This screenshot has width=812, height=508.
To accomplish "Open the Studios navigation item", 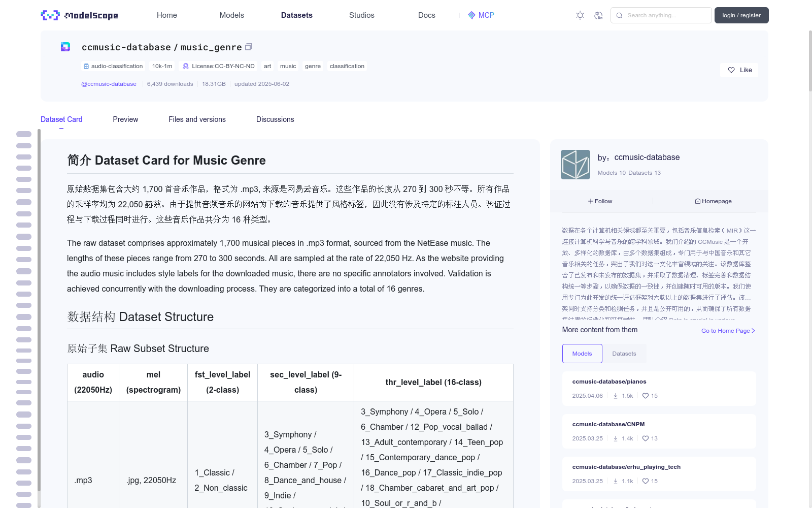I will (x=362, y=15).
